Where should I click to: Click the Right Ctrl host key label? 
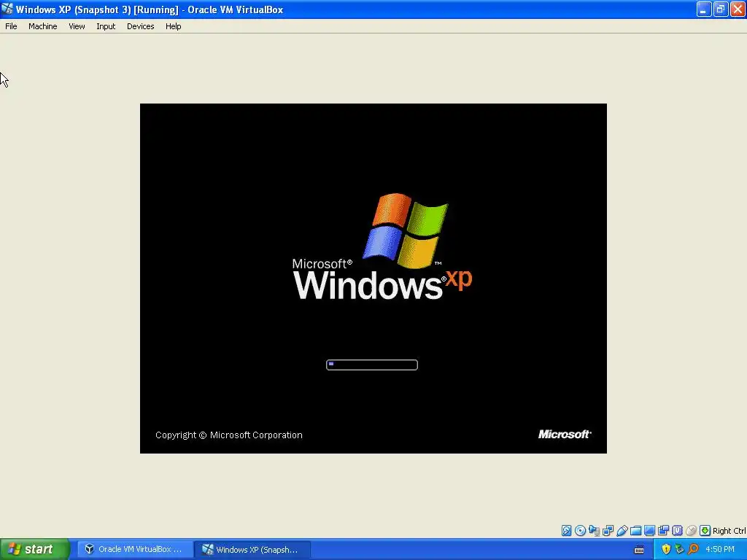[x=729, y=531]
